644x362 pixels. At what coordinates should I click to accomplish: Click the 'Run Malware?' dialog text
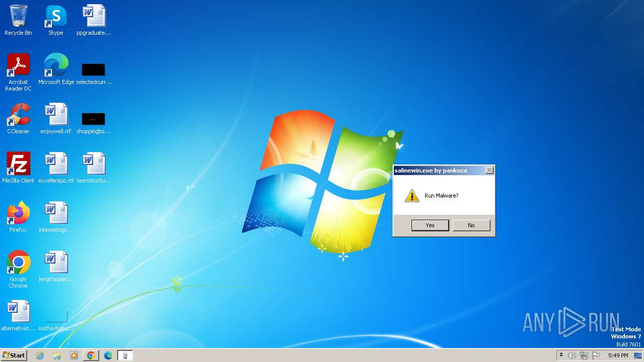point(442,196)
